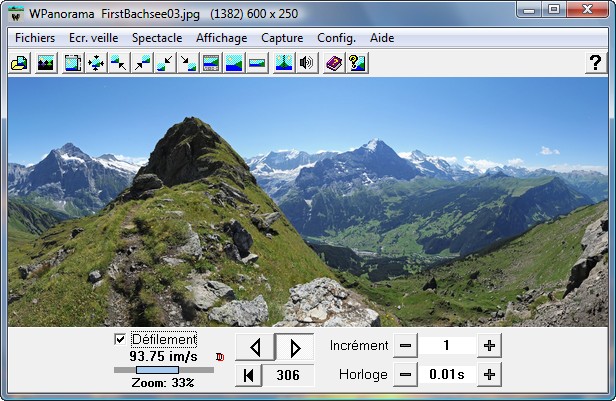Increase the Incrément value
Viewport: 616px width, 401px height.
tap(490, 346)
